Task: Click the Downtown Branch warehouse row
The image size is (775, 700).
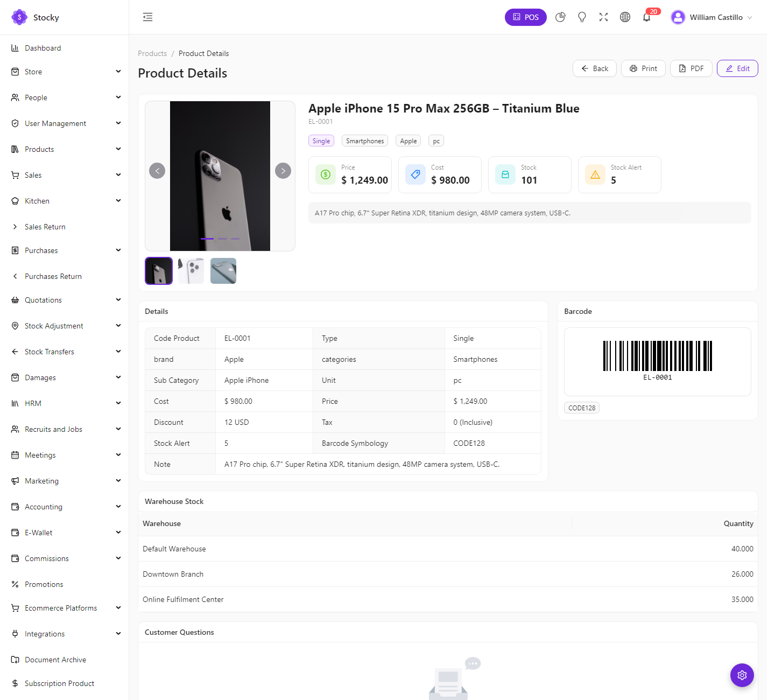Action: coord(448,574)
